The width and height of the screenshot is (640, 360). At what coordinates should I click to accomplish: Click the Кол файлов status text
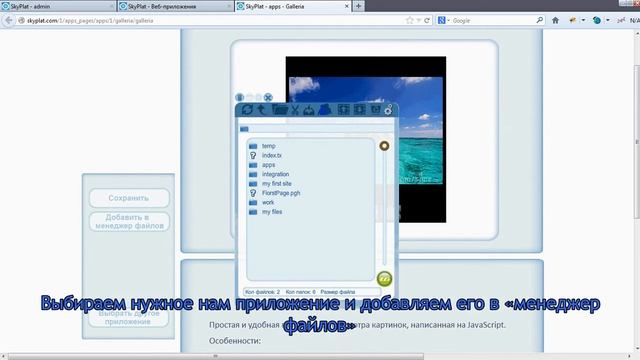click(262, 292)
